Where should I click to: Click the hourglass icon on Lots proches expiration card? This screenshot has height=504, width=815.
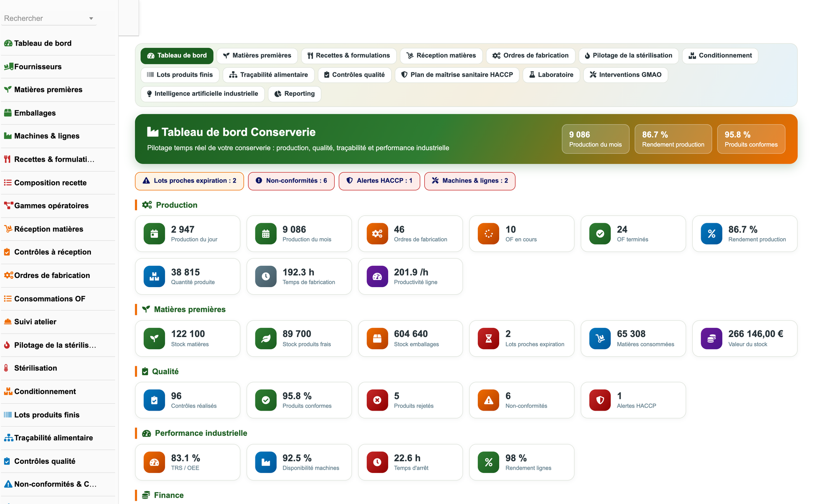pyautogui.click(x=488, y=338)
